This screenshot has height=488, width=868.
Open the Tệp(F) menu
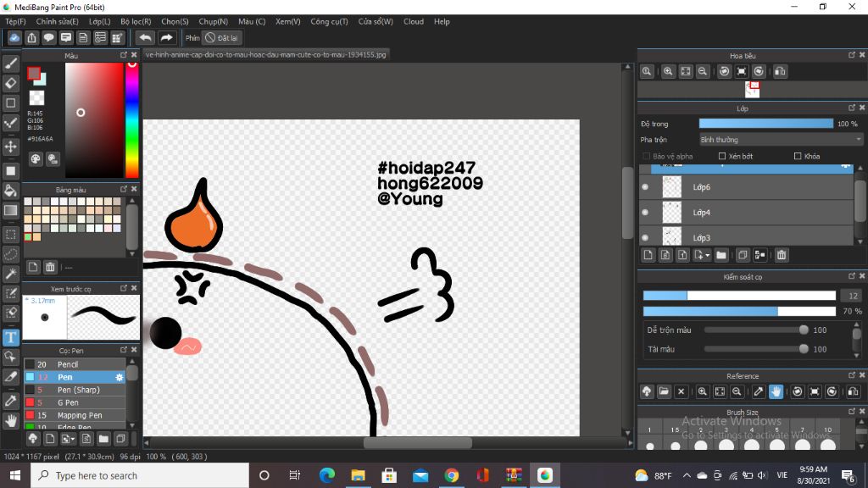tap(15, 21)
